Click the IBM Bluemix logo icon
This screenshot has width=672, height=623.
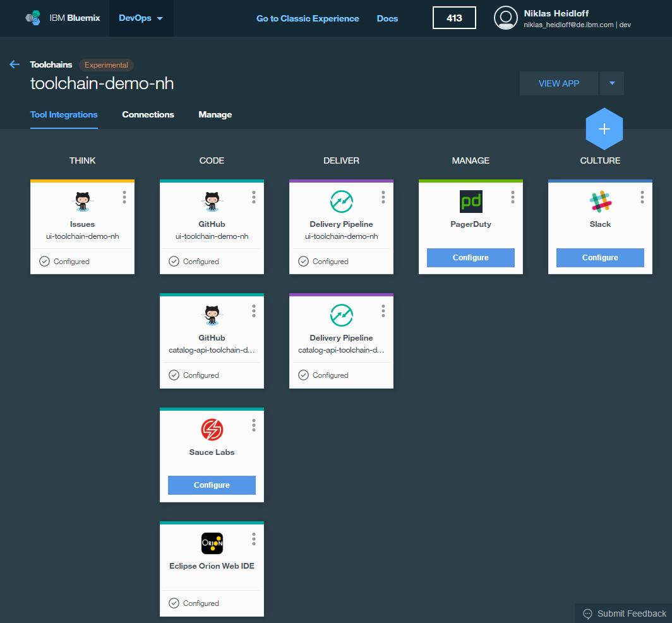click(x=33, y=18)
